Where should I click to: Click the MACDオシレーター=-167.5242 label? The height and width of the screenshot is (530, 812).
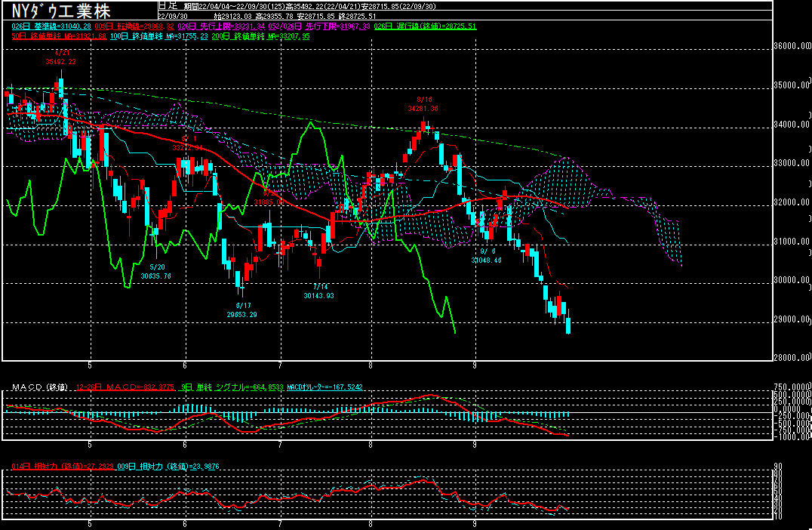(x=324, y=387)
